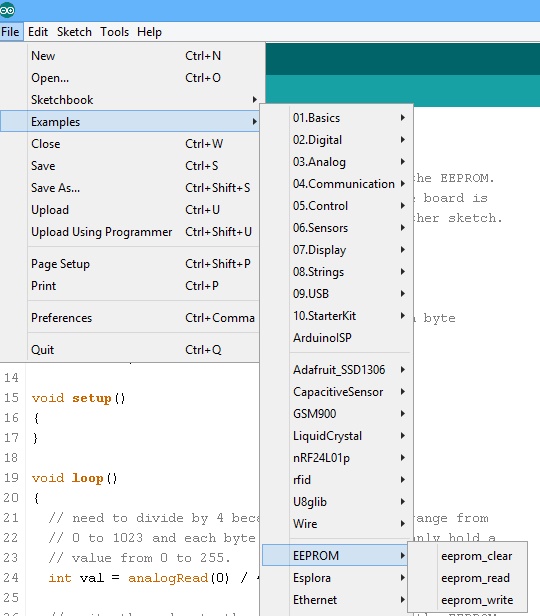
Task: Choose Print from the File menu
Action: point(130,286)
